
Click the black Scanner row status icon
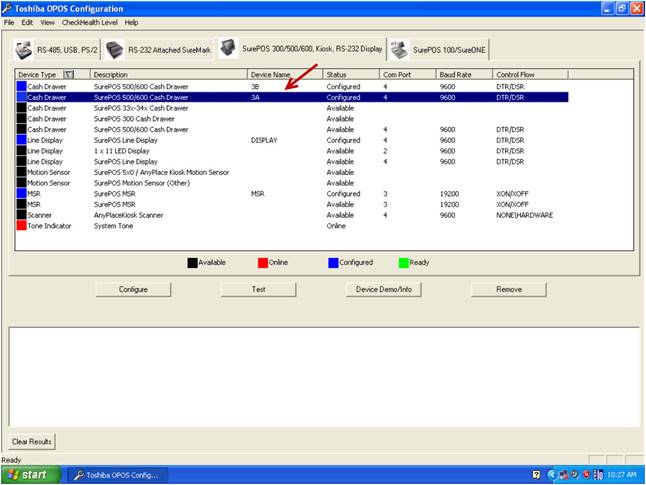21,215
